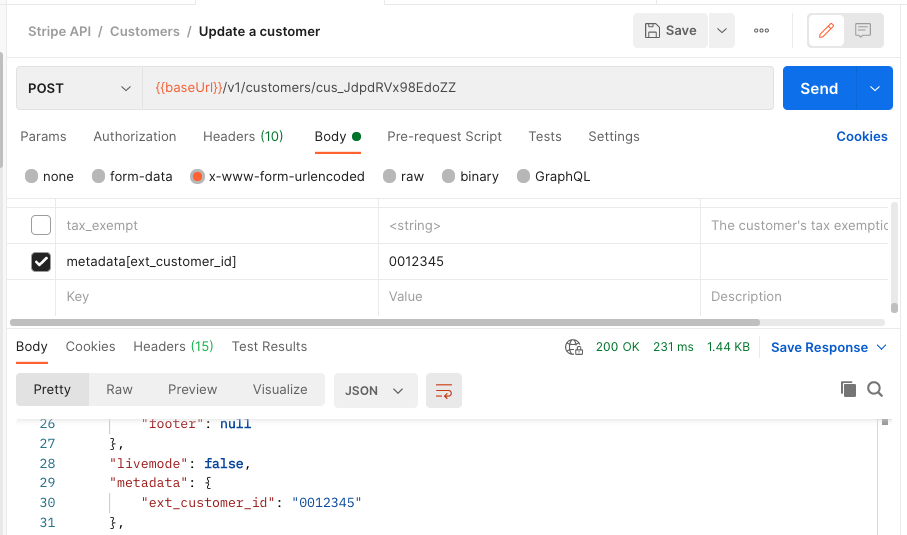The height and width of the screenshot is (535, 907).
Task: Click the metadata[ext_customer_id] key cell
Action: click(x=217, y=261)
